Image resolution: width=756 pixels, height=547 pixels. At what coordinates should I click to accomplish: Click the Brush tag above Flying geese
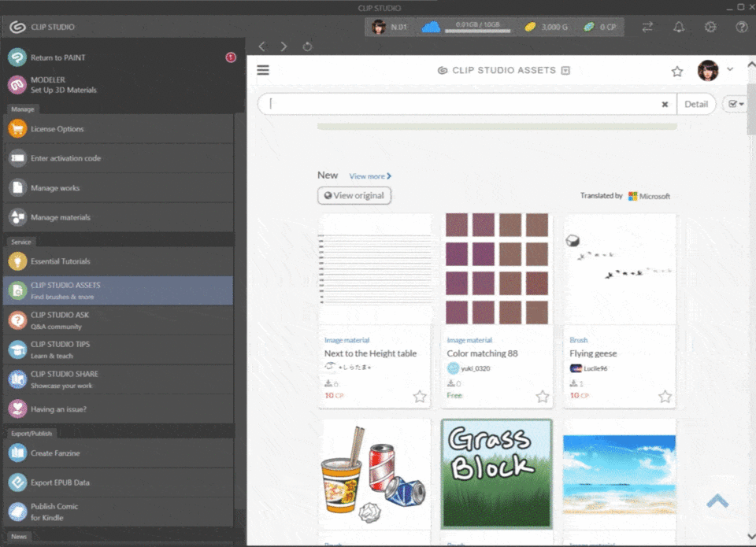coord(579,340)
